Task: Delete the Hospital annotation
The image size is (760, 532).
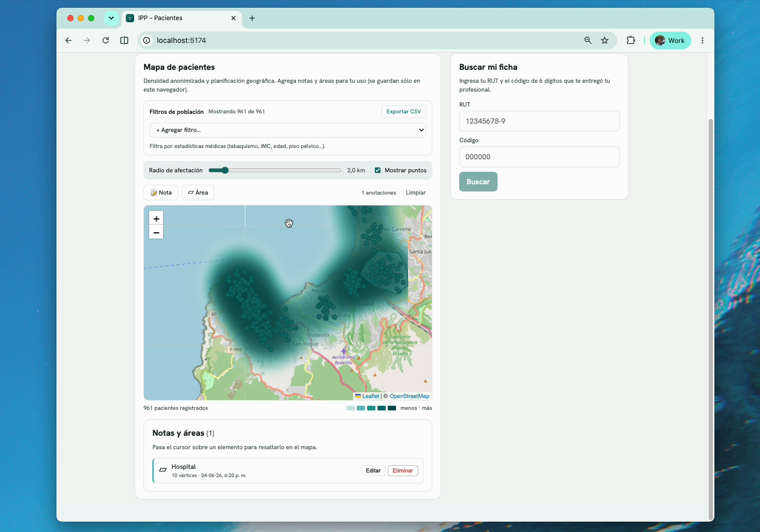Action: [403, 471]
